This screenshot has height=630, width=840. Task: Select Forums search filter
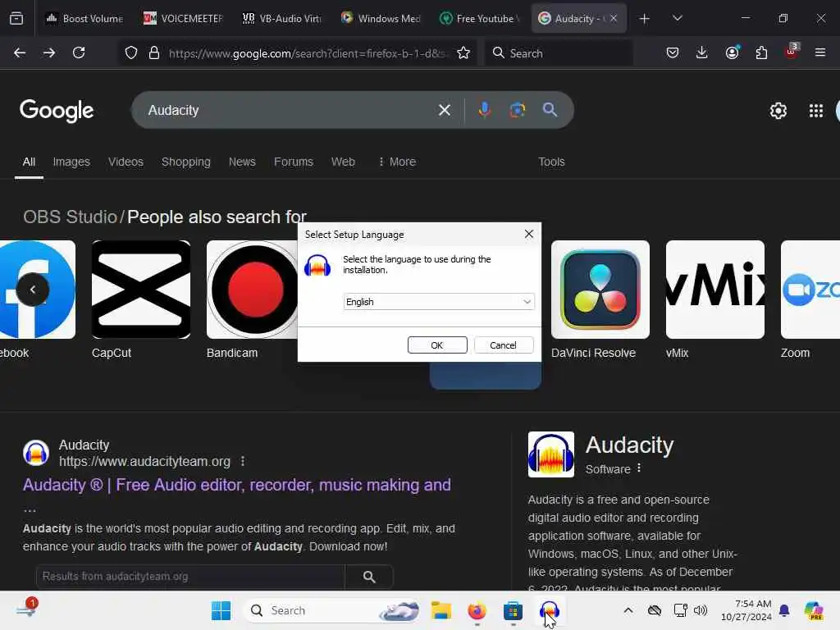point(294,162)
